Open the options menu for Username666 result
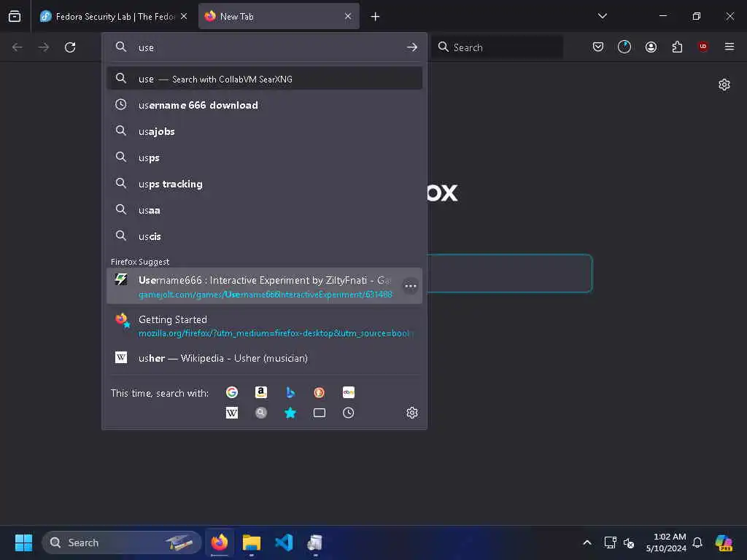The image size is (747, 560). point(410,286)
